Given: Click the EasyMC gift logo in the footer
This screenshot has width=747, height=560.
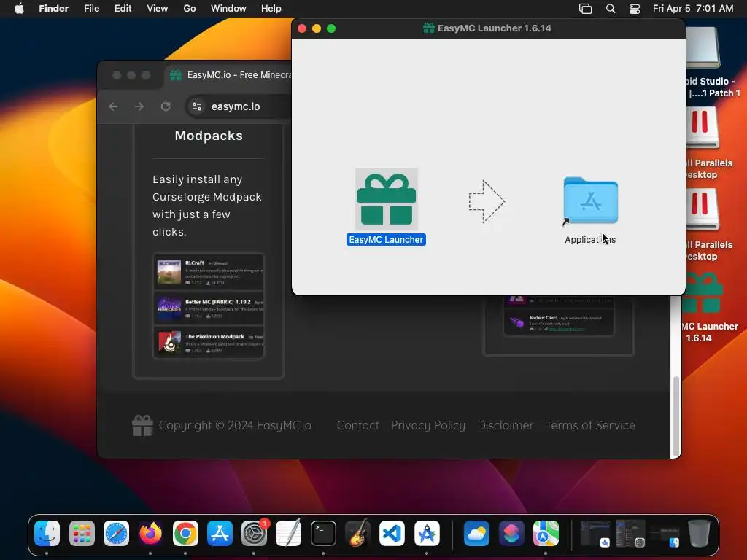Looking at the screenshot, I should [142, 425].
